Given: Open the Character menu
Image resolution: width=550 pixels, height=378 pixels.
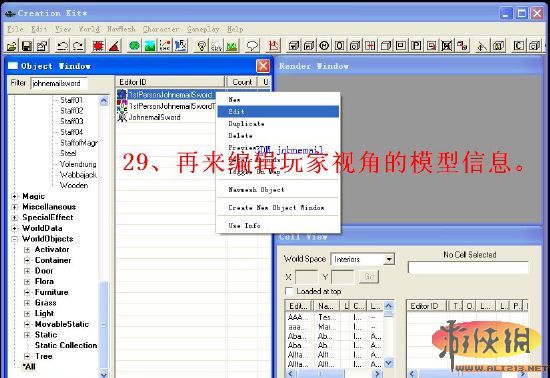Looking at the screenshot, I should coord(161,29).
